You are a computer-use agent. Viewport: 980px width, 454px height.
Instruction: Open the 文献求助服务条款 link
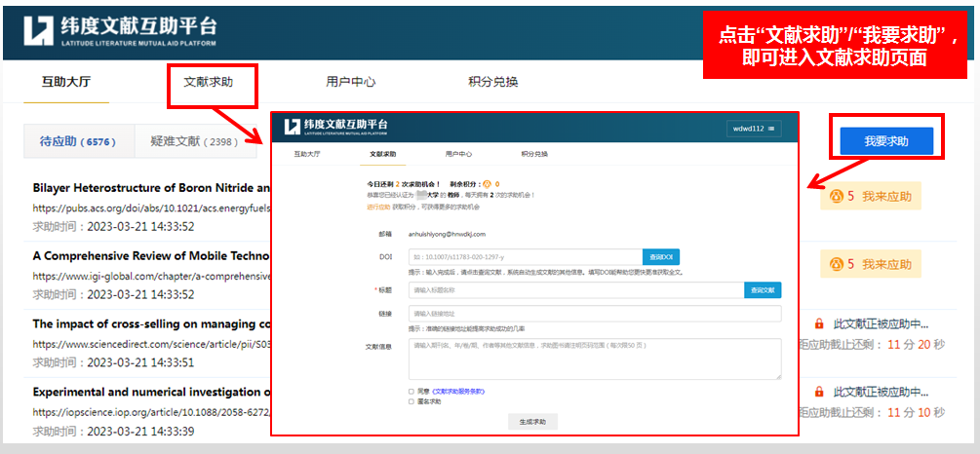[458, 392]
